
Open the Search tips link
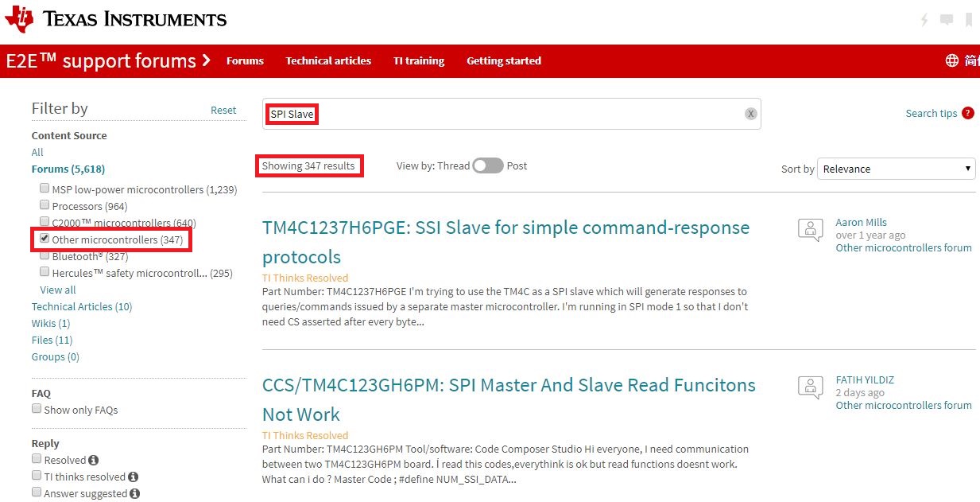932,113
